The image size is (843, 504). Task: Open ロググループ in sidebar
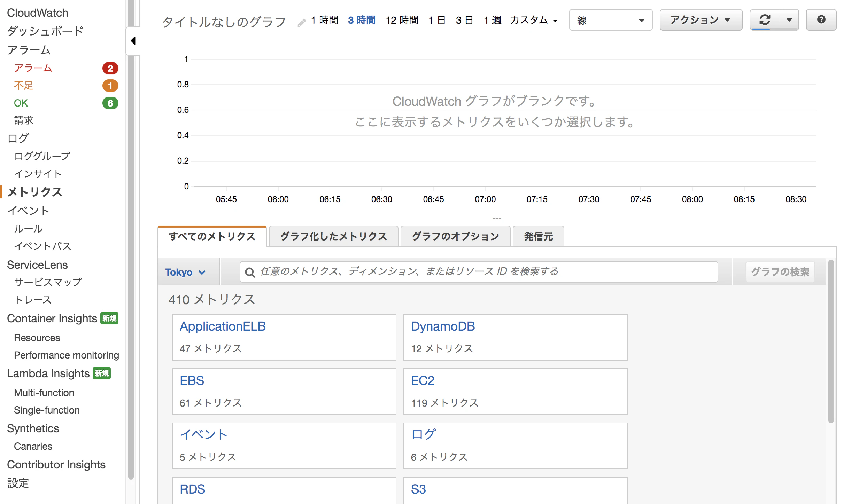tap(42, 156)
